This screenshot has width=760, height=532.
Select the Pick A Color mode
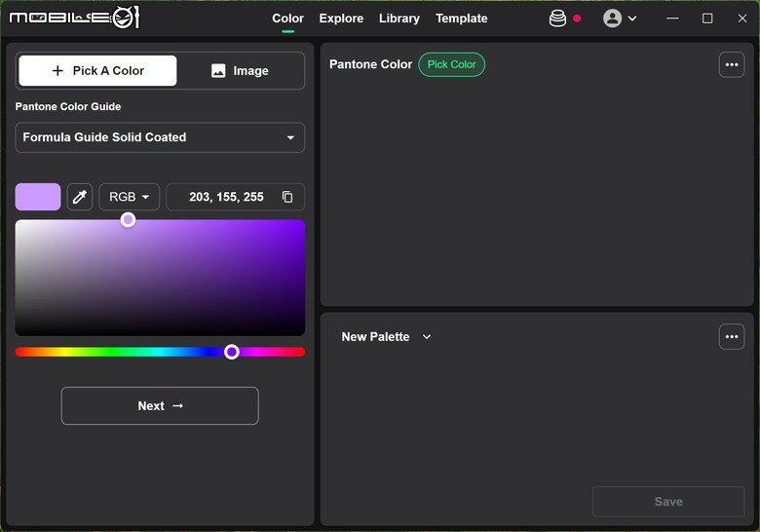97,71
